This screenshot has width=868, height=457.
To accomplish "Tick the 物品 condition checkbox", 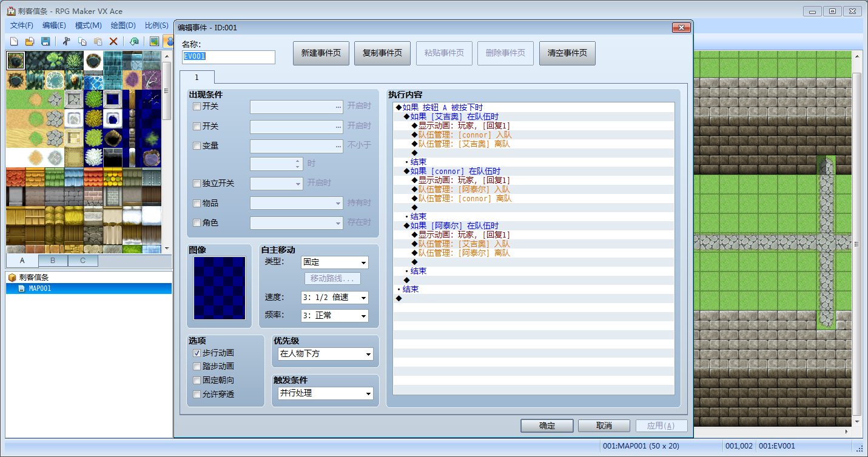I will point(197,203).
